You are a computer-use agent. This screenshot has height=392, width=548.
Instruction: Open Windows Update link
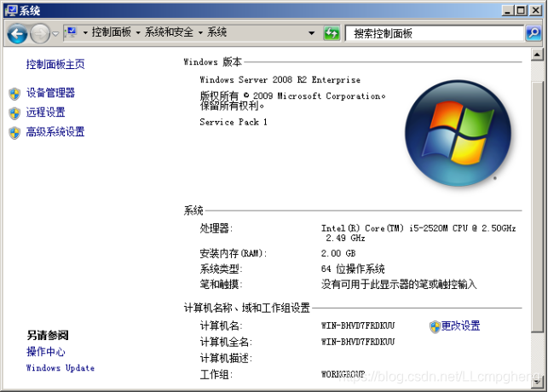[61, 368]
